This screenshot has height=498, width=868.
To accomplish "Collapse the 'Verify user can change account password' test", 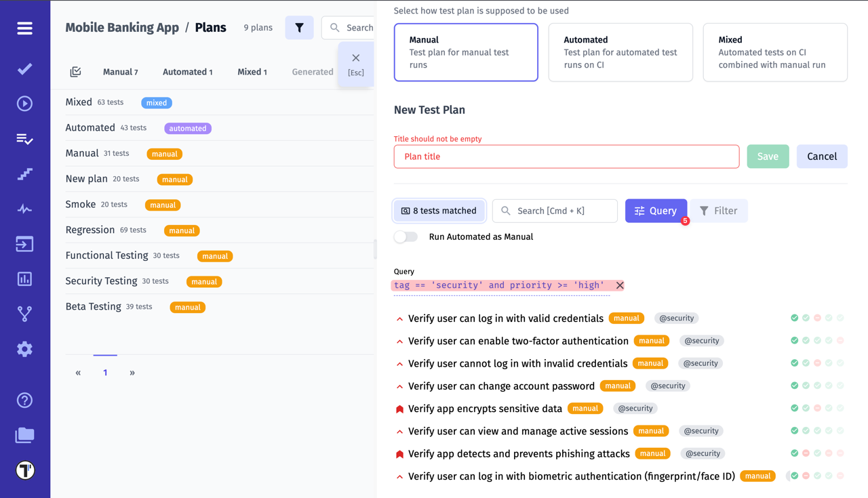I will tap(399, 386).
